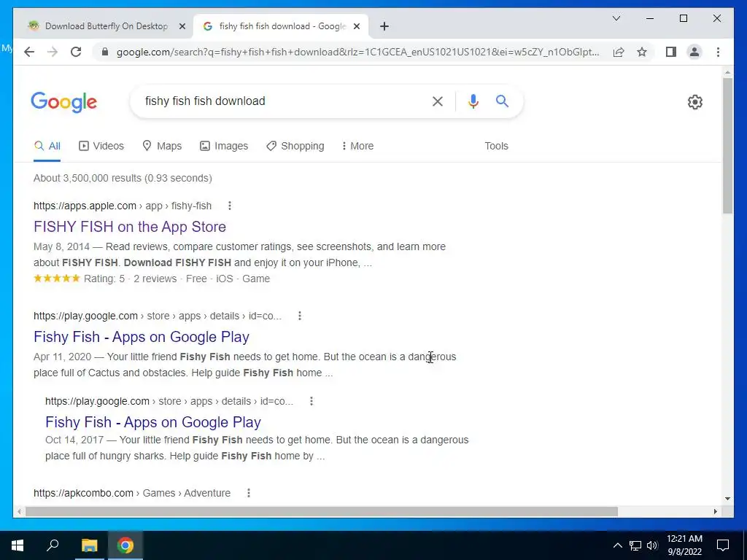Viewport: 747px width, 560px height.
Task: Reload the current page
Action: pyautogui.click(x=76, y=52)
